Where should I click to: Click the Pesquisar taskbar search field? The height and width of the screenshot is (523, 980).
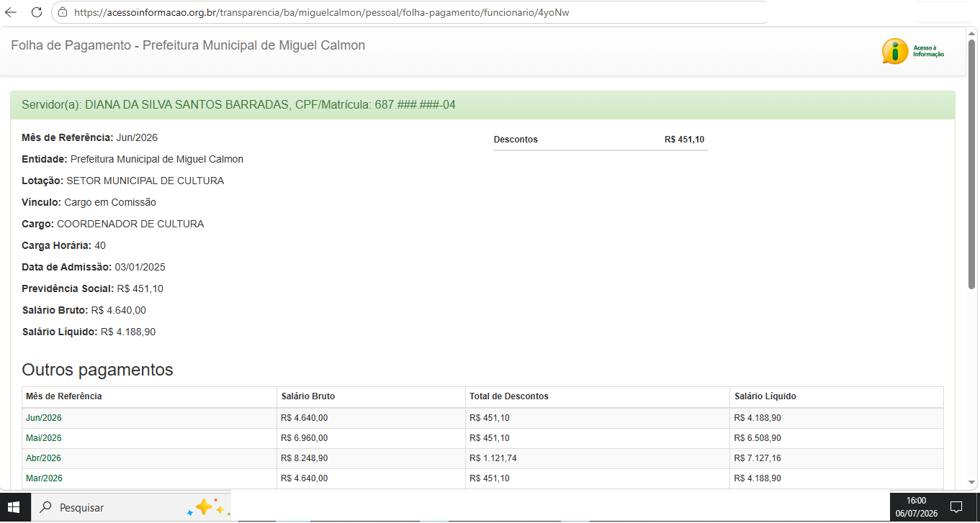[130, 507]
